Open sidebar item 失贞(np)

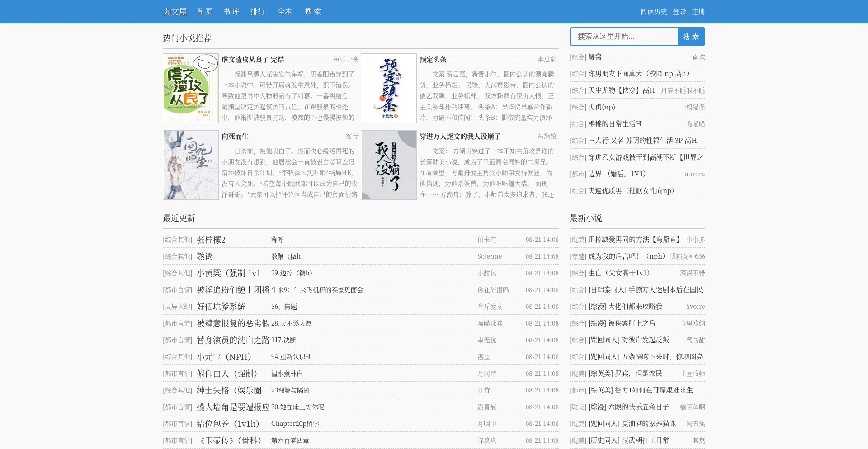(602, 107)
